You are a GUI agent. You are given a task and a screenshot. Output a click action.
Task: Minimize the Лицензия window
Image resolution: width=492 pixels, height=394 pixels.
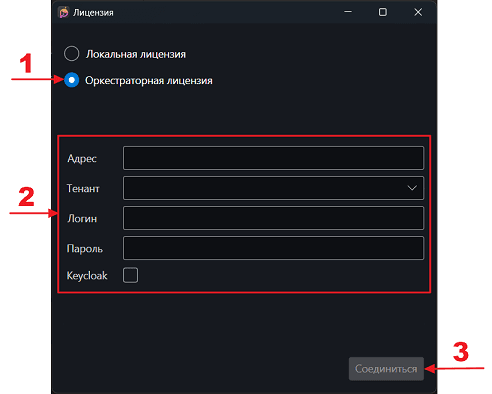348,12
